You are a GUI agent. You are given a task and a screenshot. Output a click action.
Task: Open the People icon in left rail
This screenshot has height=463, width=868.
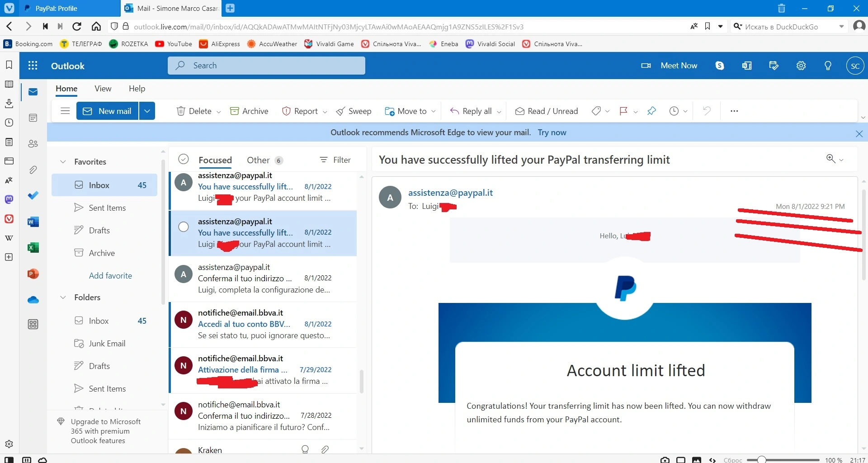(33, 144)
